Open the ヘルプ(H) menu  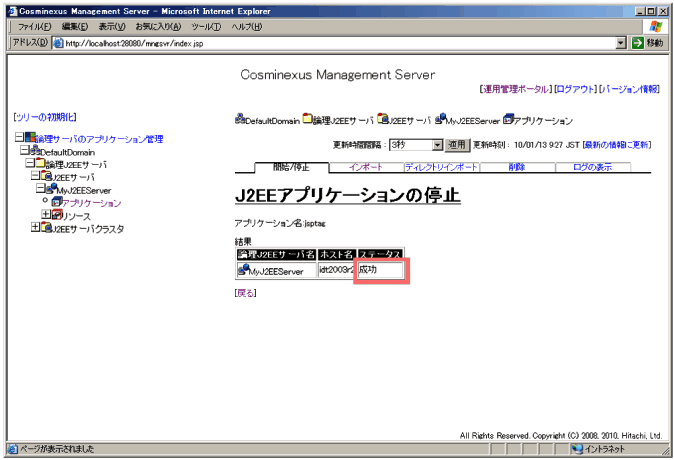pos(247,27)
